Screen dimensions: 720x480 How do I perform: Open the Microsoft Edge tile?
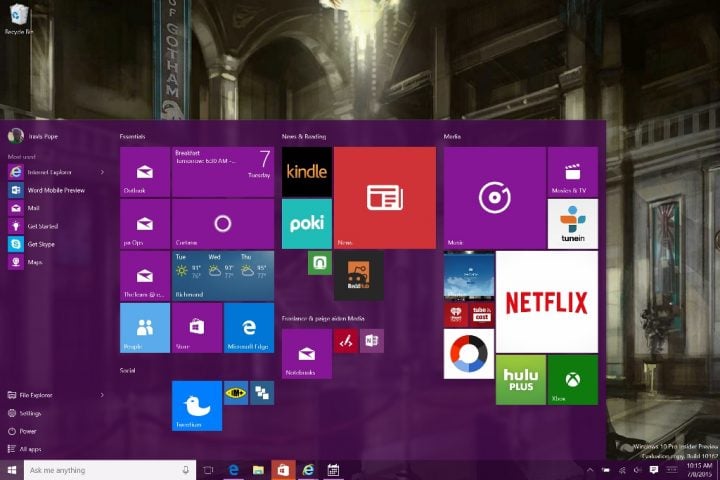pos(249,328)
